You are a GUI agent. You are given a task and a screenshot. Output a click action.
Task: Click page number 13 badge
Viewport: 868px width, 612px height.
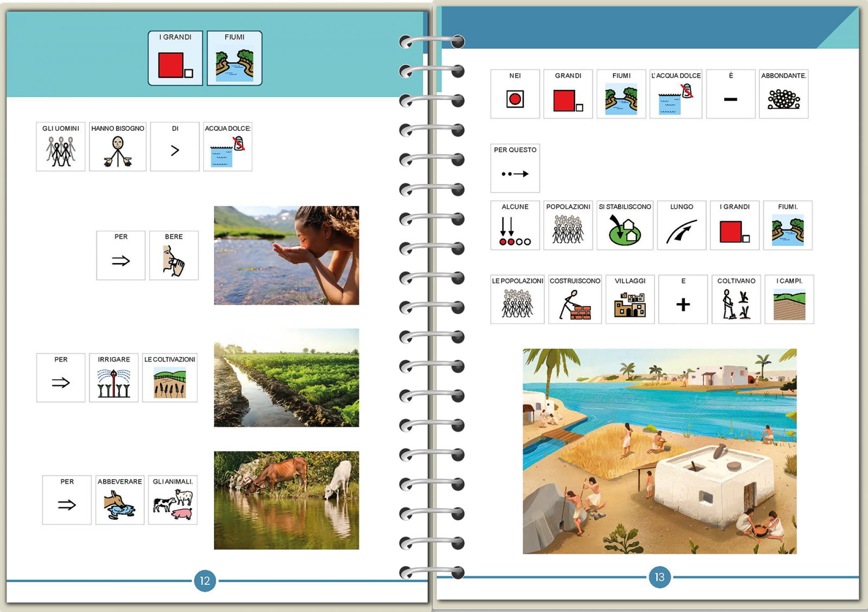[x=659, y=577]
